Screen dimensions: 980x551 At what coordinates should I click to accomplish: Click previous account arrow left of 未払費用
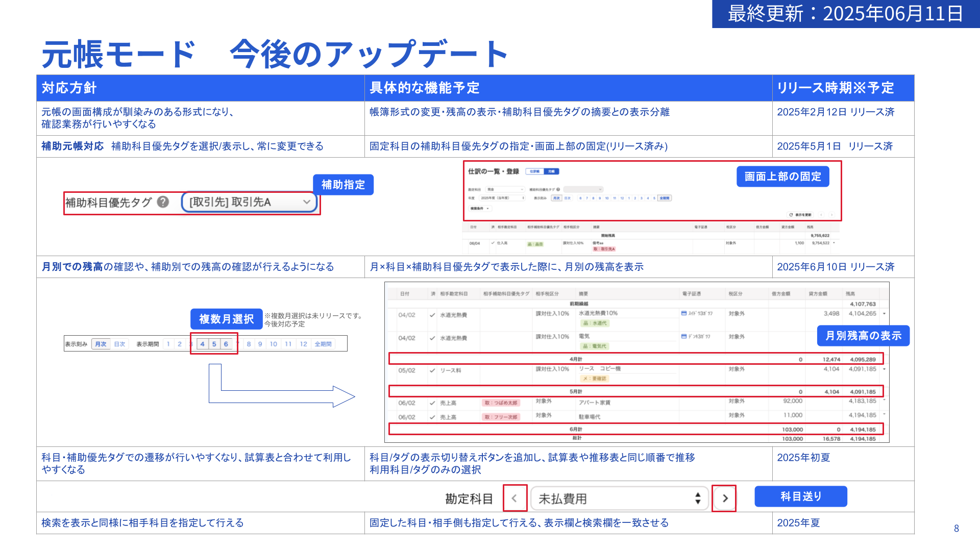(x=514, y=498)
